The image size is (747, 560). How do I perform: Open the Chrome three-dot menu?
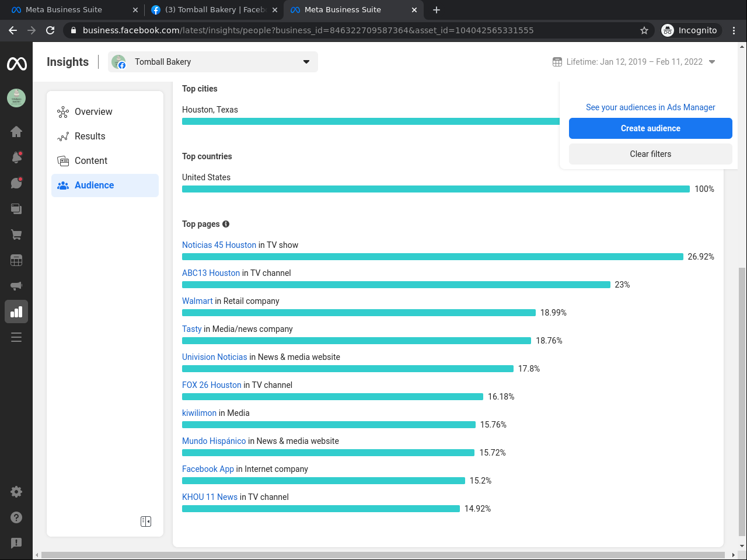[734, 30]
